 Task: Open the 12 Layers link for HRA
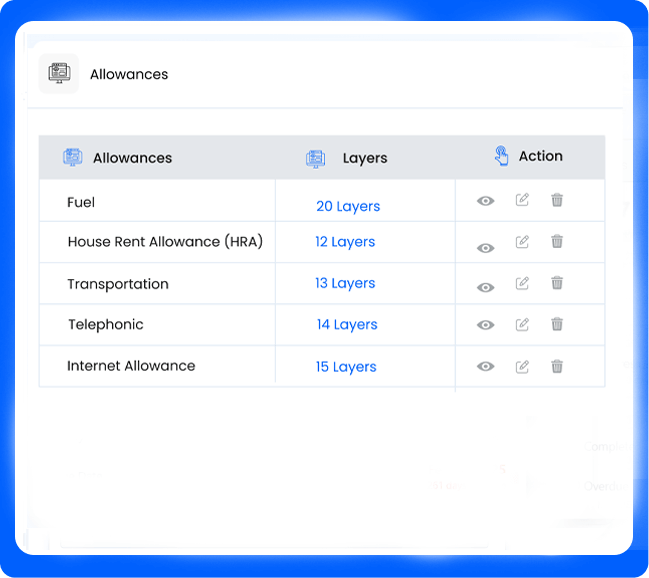(345, 242)
